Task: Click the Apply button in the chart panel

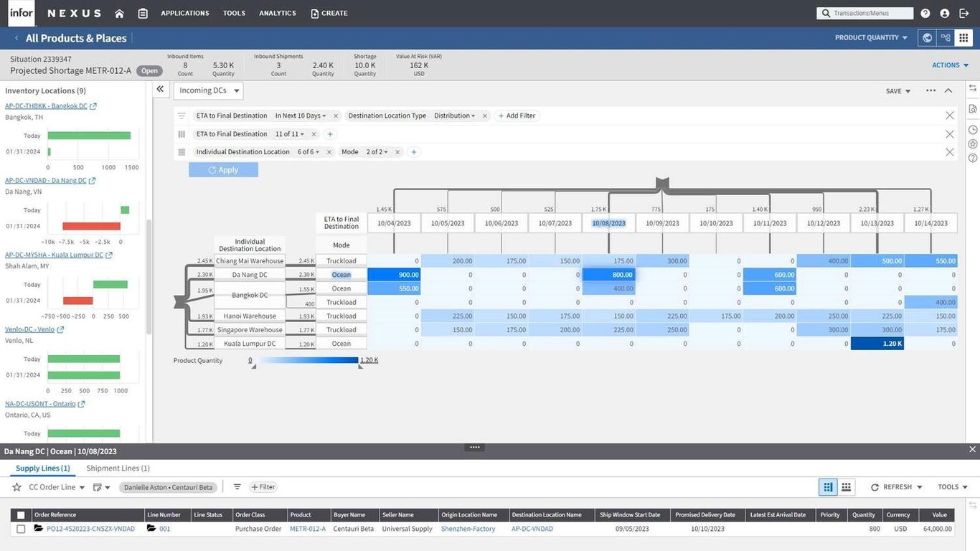Action: point(223,169)
